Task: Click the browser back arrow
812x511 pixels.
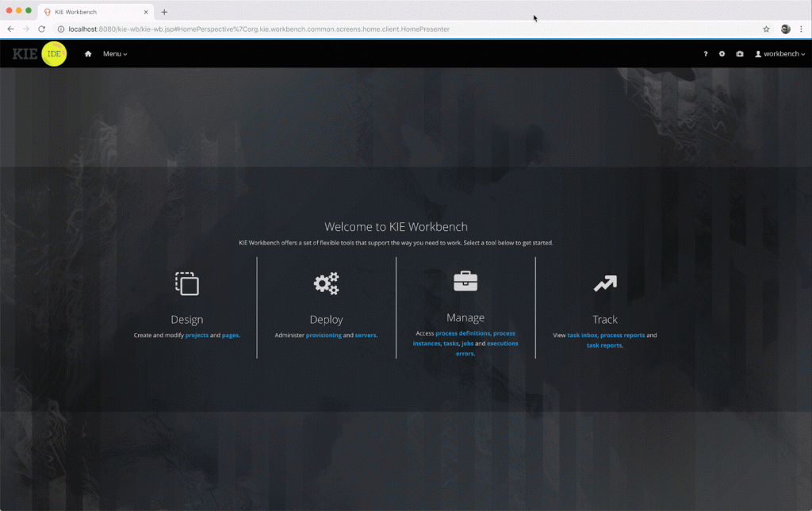Action: (x=11, y=29)
